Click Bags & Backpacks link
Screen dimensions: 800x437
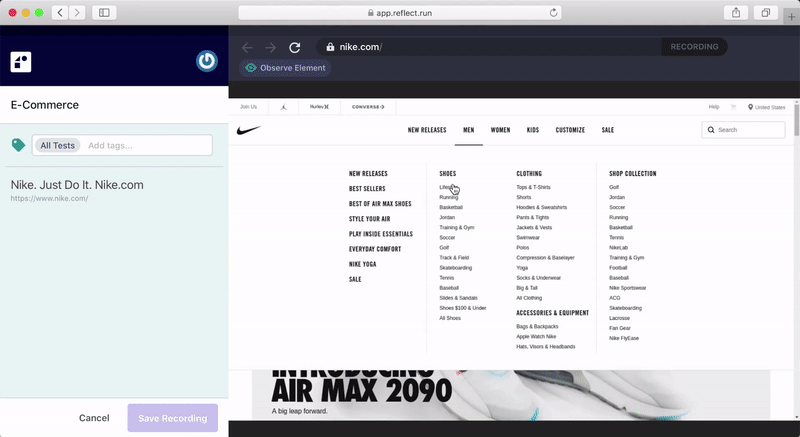537,326
